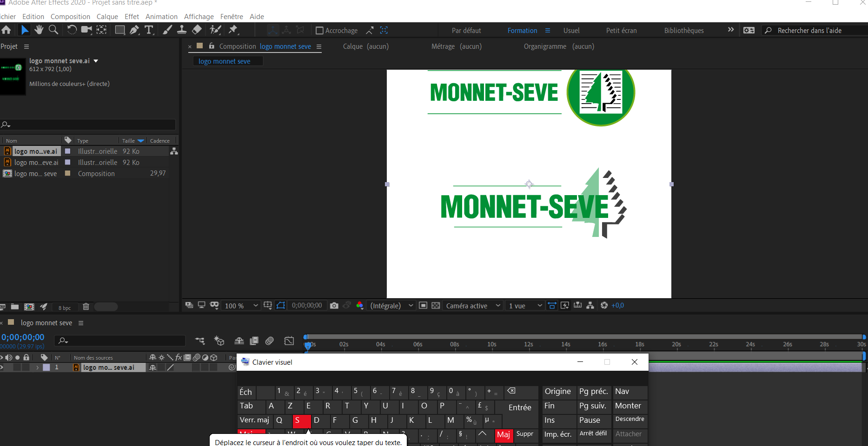
Task: Select the Clone Stamp tool
Action: coord(182,30)
